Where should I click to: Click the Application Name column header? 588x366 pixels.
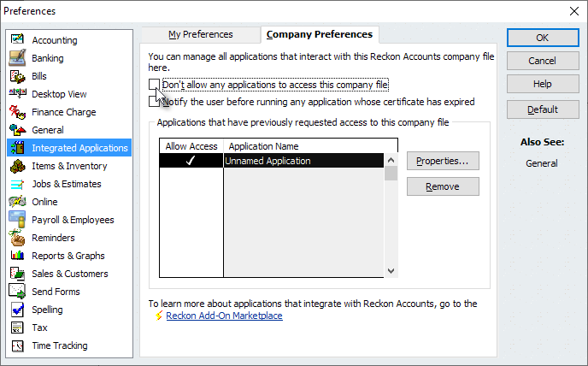(x=310, y=146)
